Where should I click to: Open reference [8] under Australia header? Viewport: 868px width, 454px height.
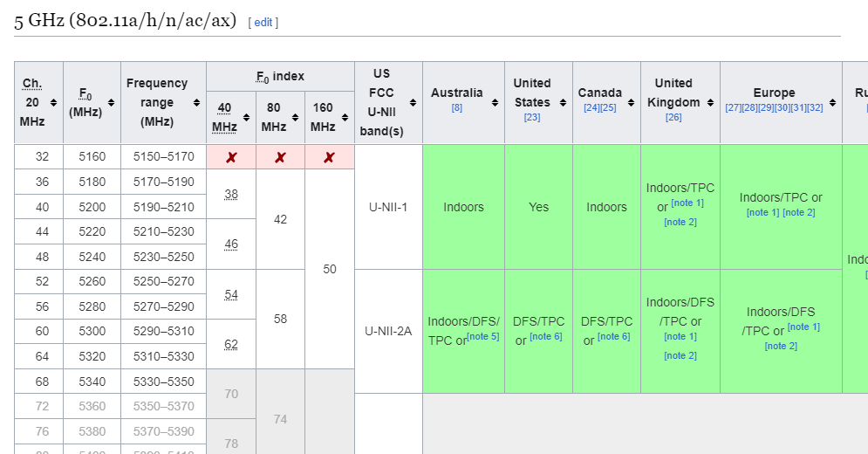coord(456,107)
